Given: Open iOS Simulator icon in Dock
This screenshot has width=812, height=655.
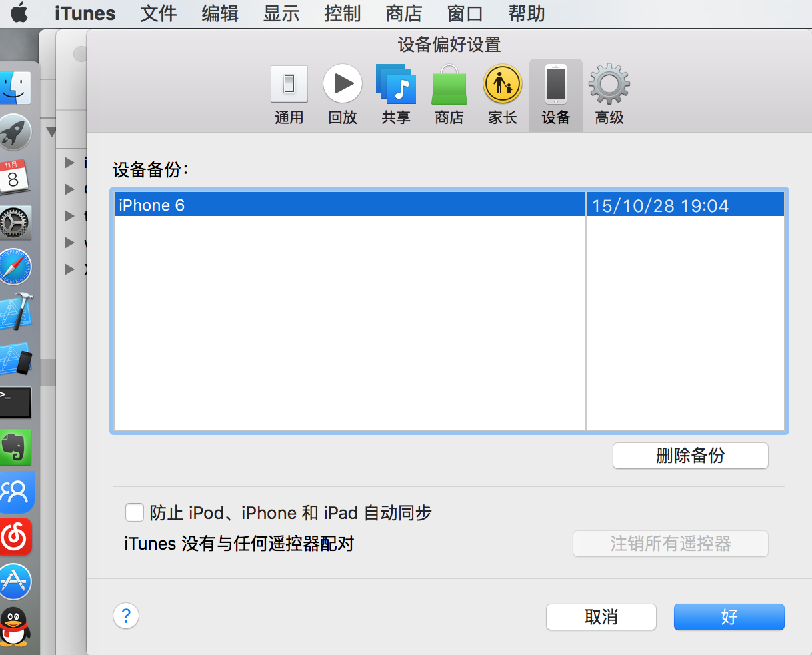Looking at the screenshot, I should (16, 359).
